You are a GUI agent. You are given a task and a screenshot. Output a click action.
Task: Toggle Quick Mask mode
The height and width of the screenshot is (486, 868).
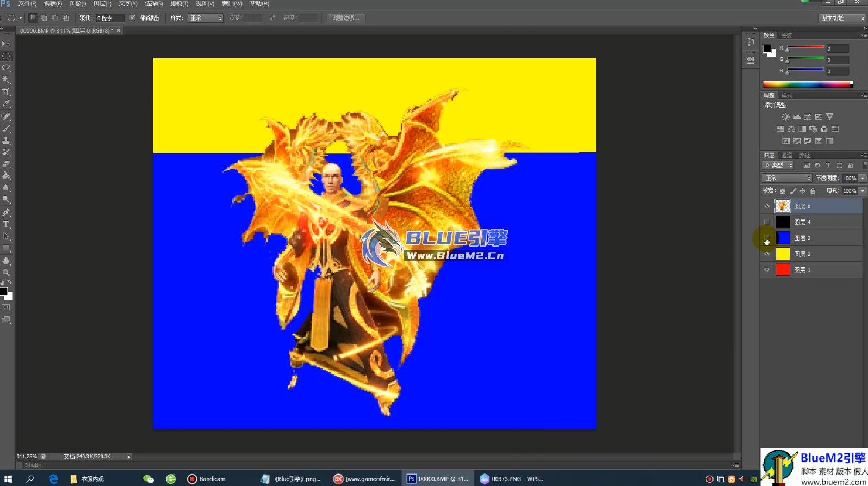[6, 307]
